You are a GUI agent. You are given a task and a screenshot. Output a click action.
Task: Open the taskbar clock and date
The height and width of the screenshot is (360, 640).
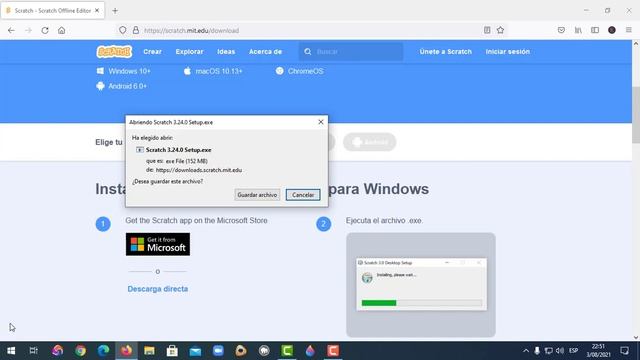598,351
